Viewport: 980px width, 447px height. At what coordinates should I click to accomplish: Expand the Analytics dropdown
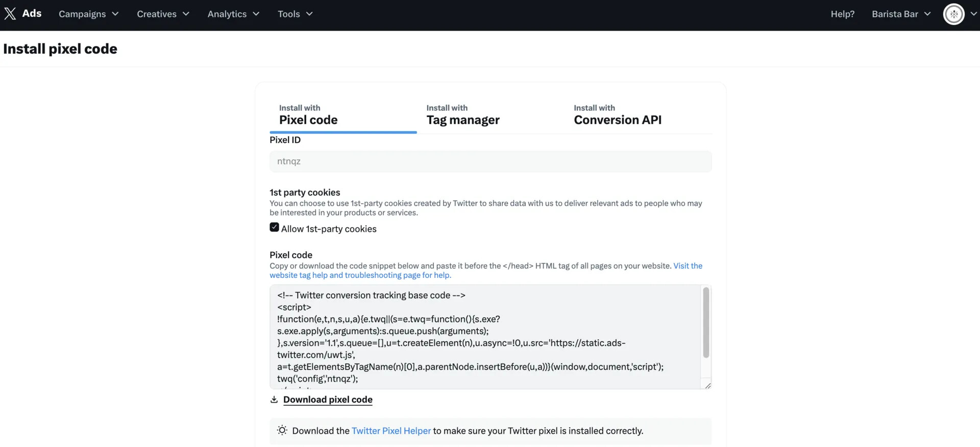233,14
